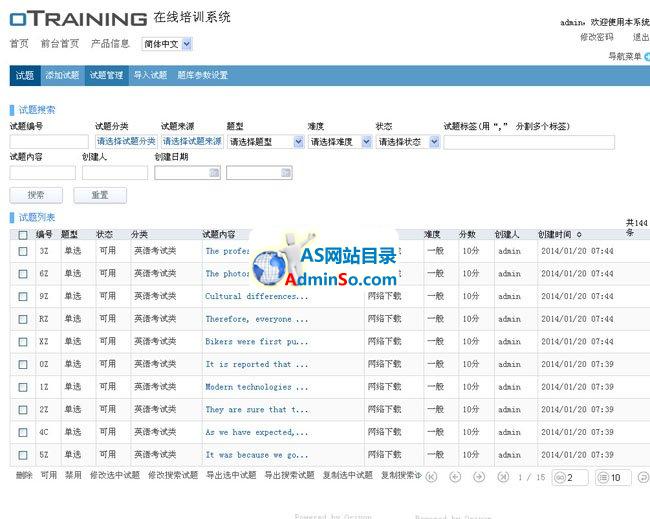
Task: Focus the 试题标签 tags input field
Action: 529,142
